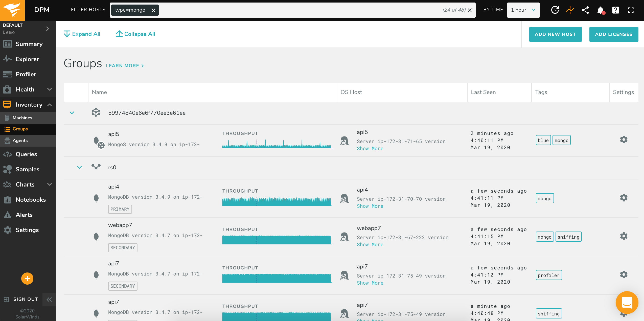The image size is (644, 321).
Task: Open Machines under Inventory
Action: pos(22,118)
